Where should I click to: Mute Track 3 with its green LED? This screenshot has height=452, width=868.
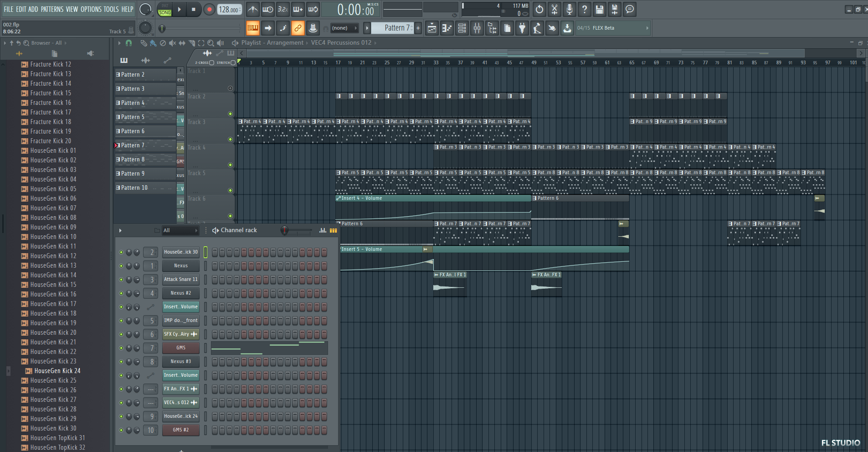coord(230,140)
